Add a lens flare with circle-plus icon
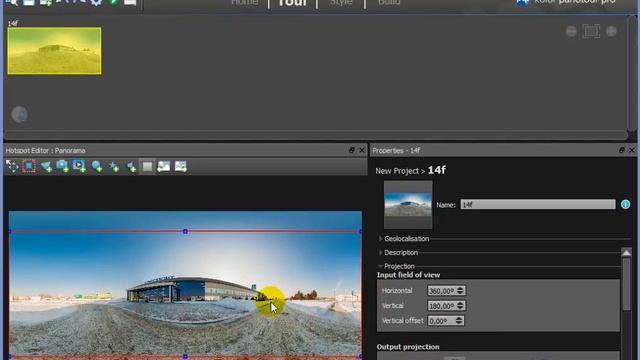Screen dimensions: 640x360 pyautogui.click(x=97, y=166)
